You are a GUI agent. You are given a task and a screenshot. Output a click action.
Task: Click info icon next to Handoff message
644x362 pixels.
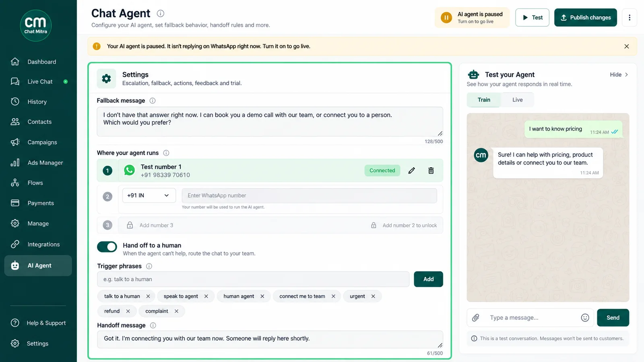click(153, 325)
